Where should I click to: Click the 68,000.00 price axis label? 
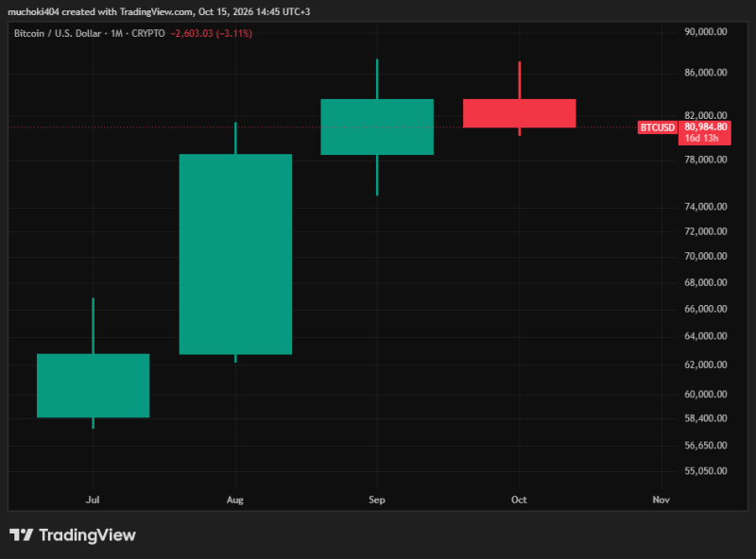click(x=706, y=282)
